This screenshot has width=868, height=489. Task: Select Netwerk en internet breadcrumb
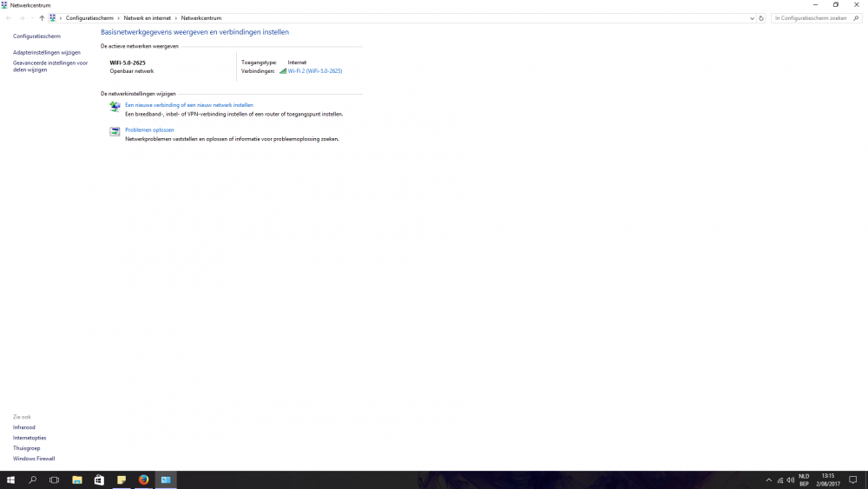(x=147, y=18)
